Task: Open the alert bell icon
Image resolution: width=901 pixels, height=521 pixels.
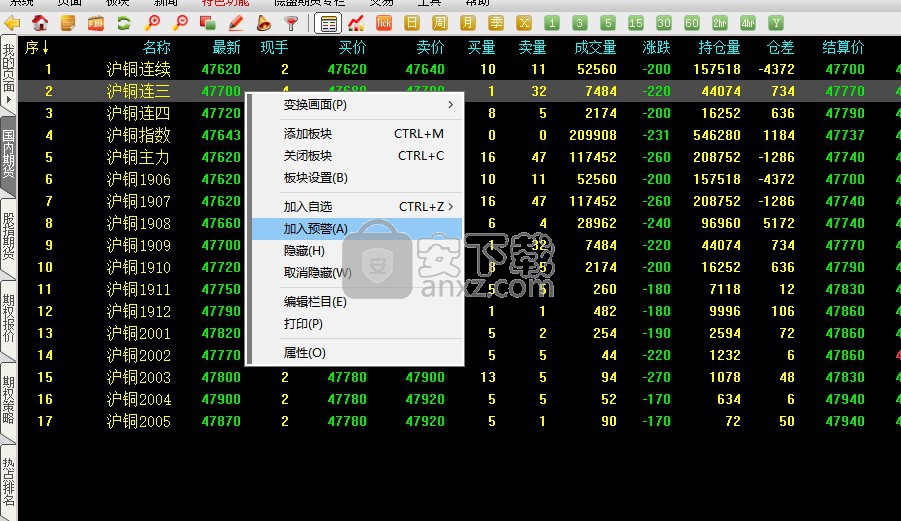Action: 263,24
